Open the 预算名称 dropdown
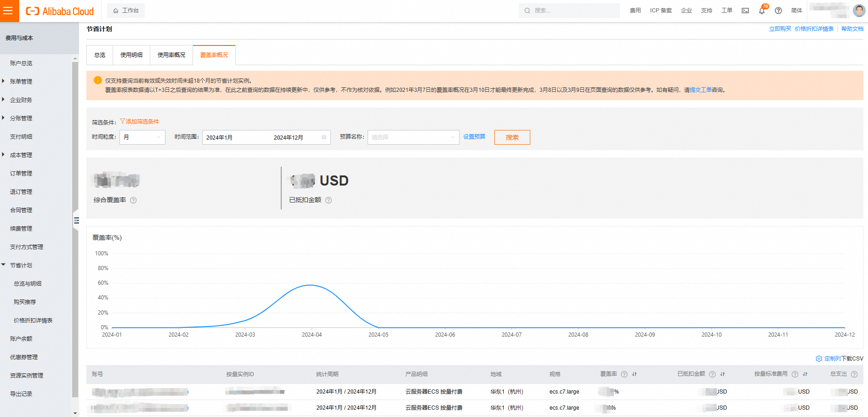 tap(413, 137)
